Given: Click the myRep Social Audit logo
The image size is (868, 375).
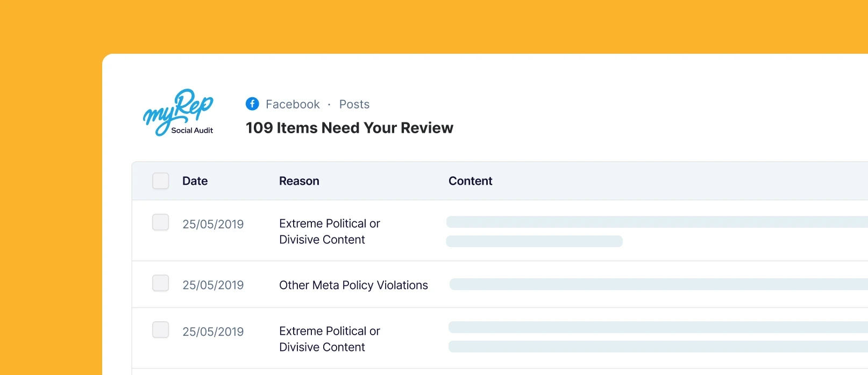Looking at the screenshot, I should click(x=178, y=112).
